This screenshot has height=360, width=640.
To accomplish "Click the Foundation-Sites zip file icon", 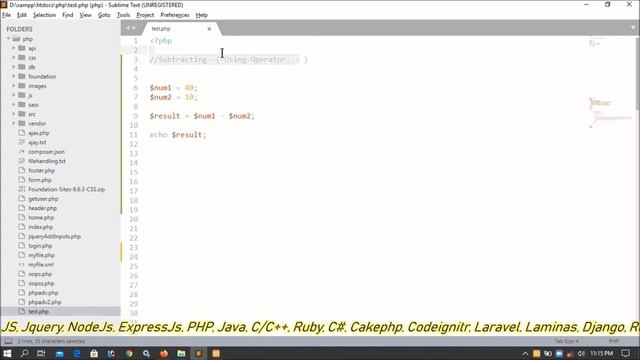I will click(22, 189).
